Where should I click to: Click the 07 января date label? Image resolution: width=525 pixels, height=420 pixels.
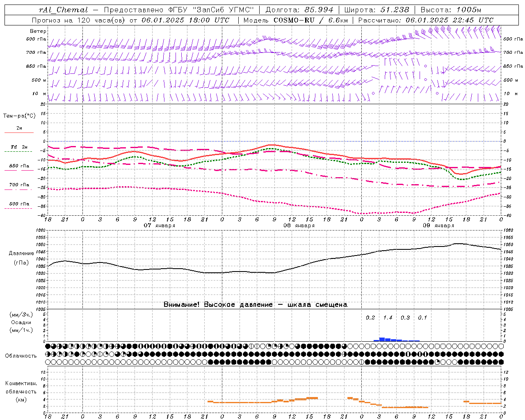[x=160, y=226]
